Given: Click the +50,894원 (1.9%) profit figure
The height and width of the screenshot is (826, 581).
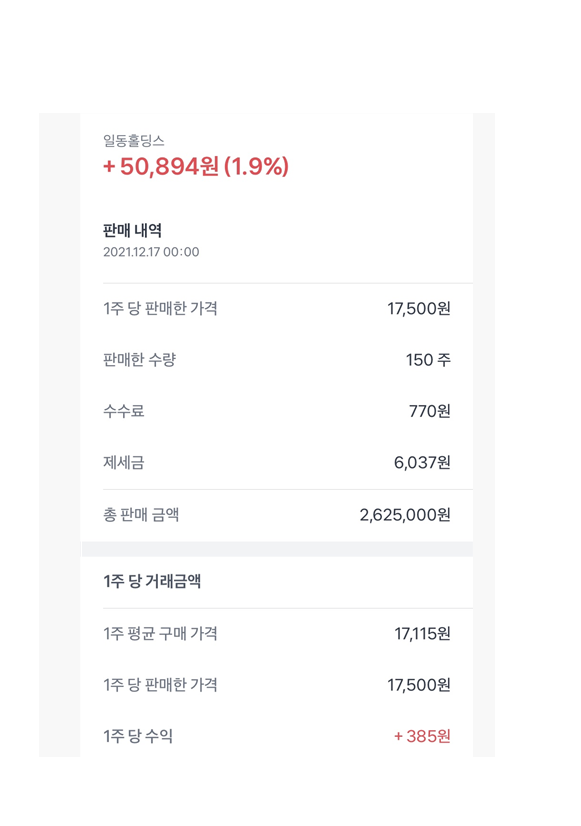Looking at the screenshot, I should [x=196, y=166].
